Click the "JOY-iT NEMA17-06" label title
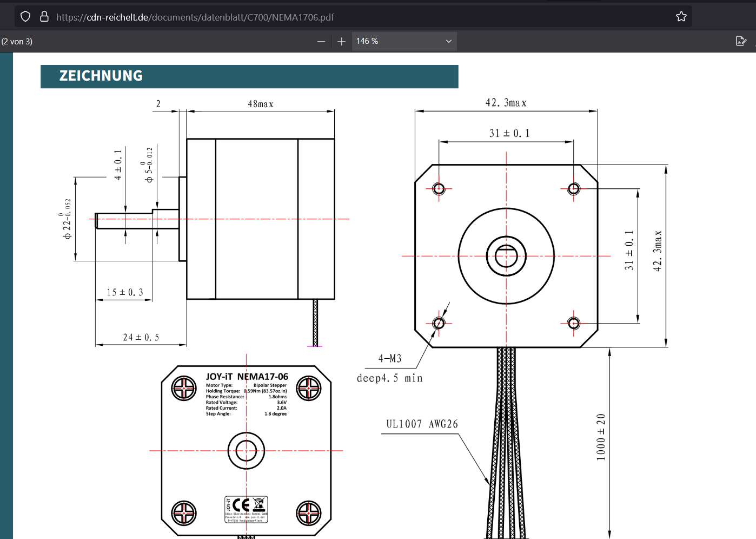The height and width of the screenshot is (539, 756). click(247, 377)
